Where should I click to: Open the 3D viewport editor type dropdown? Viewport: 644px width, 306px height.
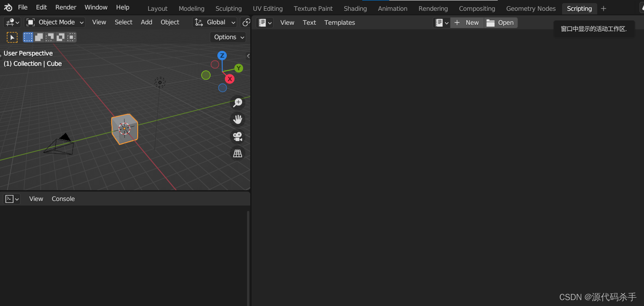click(x=12, y=22)
